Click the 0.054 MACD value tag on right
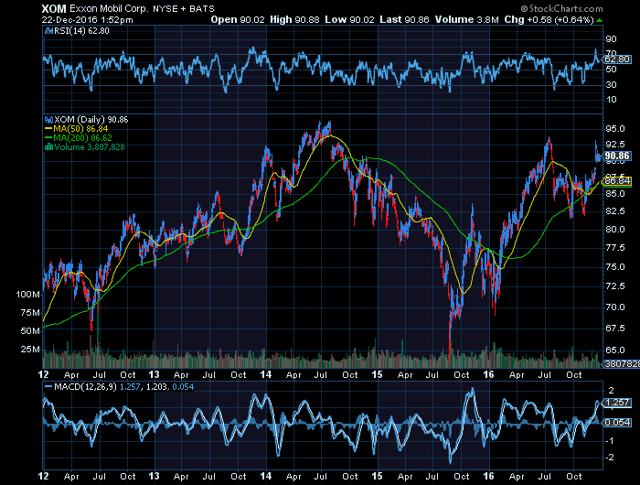Viewport: 640px width, 485px height. point(617,423)
